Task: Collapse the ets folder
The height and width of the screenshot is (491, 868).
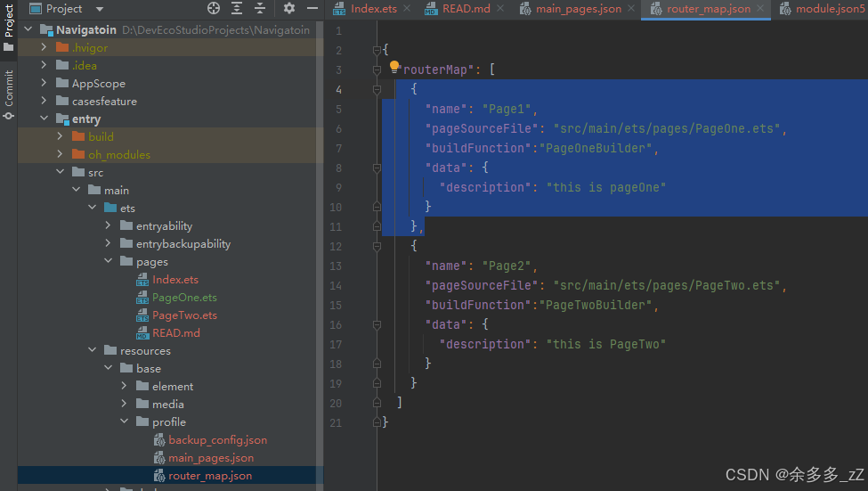Action: click(x=92, y=208)
